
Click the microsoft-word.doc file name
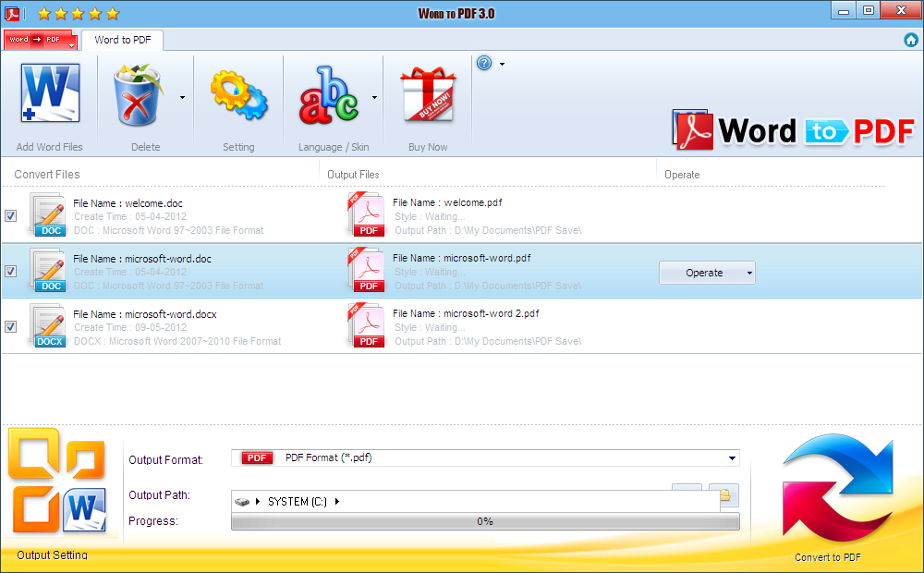[x=142, y=259]
